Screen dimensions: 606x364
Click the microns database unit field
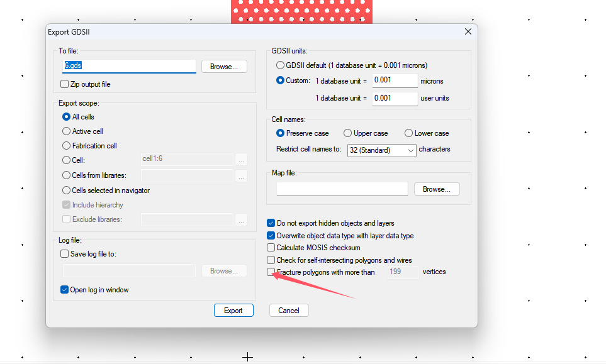point(395,80)
